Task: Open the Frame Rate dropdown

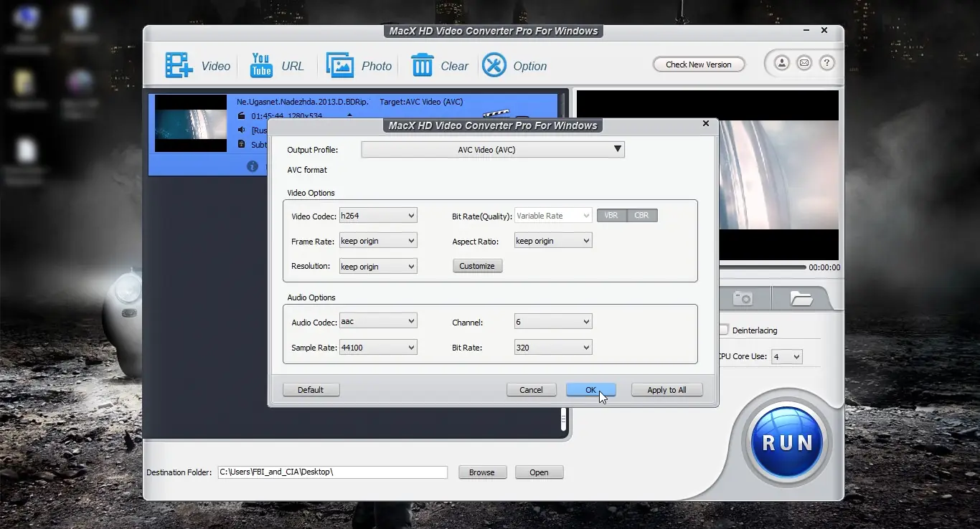Action: (x=378, y=241)
